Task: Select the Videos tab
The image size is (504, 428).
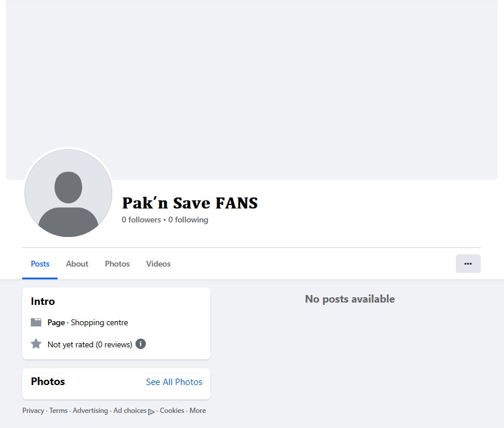Action: (158, 264)
